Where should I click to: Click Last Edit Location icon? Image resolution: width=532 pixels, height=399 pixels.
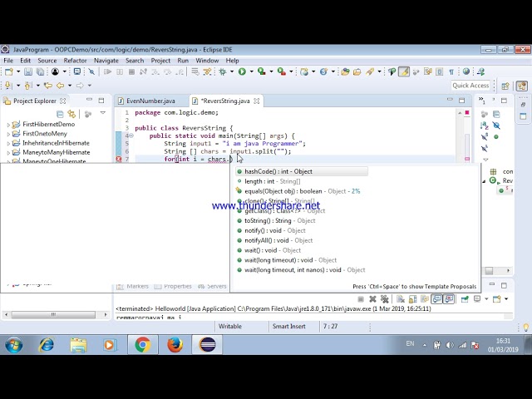[48, 86]
